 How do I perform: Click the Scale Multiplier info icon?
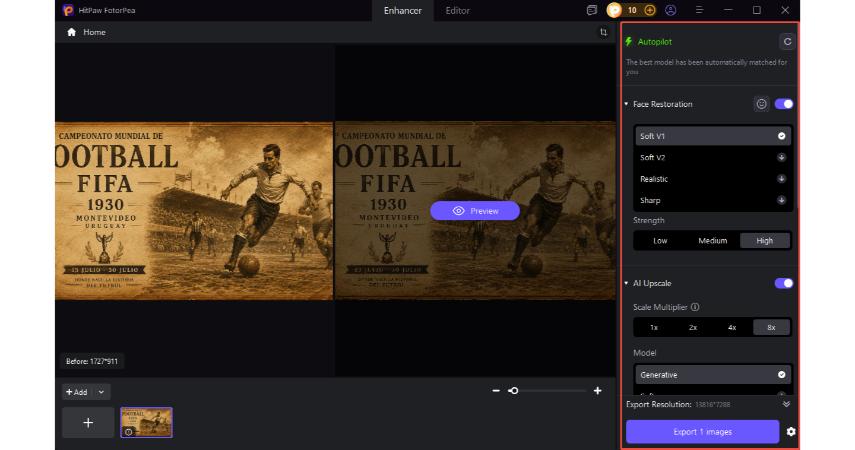695,307
